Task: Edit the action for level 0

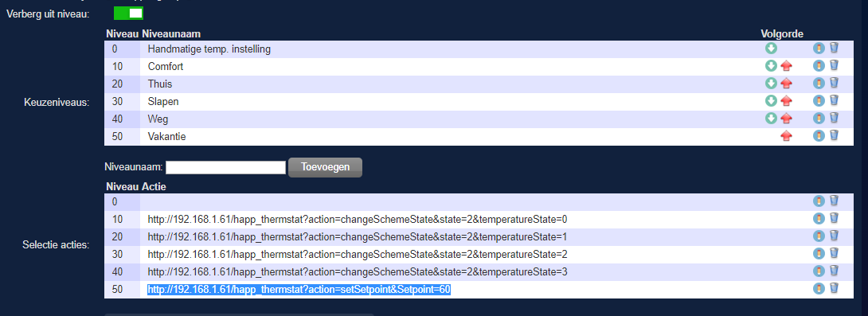Action: 819,201
